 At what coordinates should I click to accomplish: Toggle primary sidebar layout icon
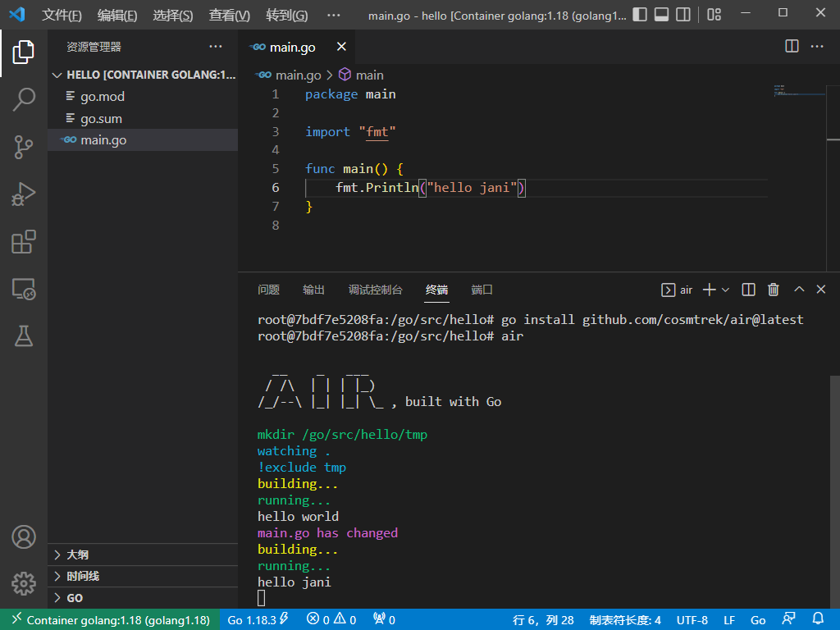tap(640, 15)
